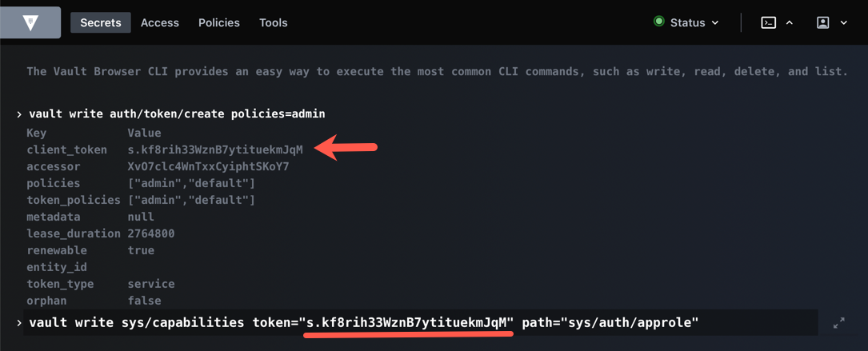The height and width of the screenshot is (351, 868).
Task: Toggle the console terminal icon
Action: tap(768, 22)
